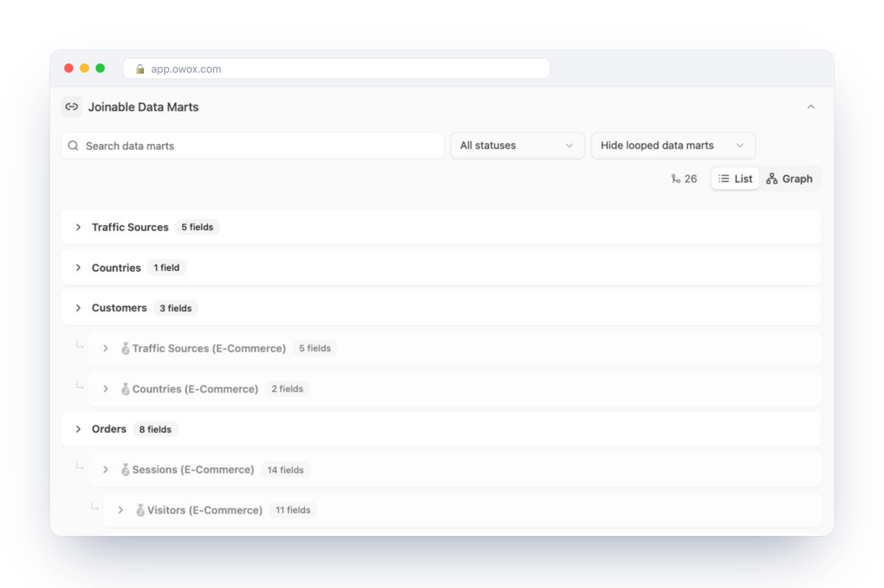This screenshot has width=884, height=588.
Task: Click the Joinable Data Marts heading
Action: tap(143, 107)
